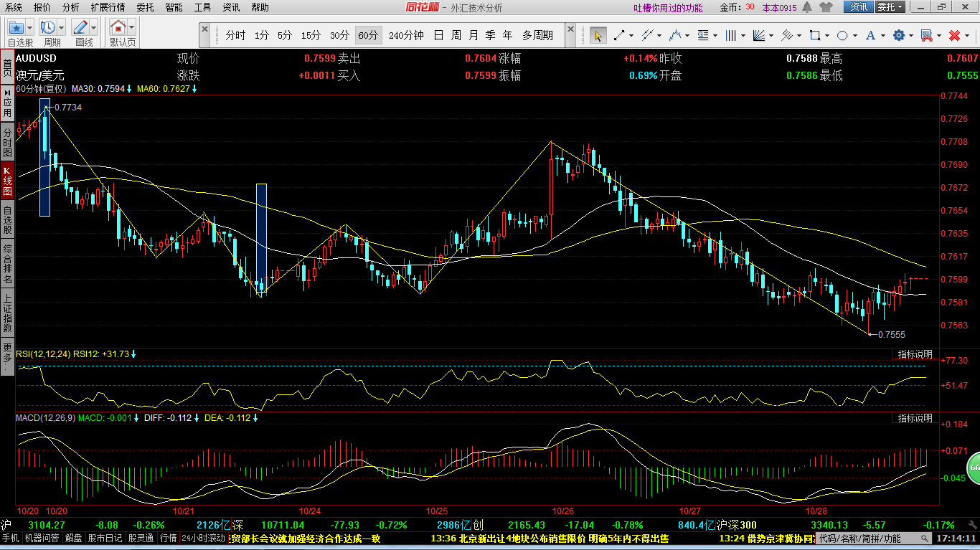The height and width of the screenshot is (550, 980).
Task: Expand the gear settings tool dropdown arrow
Action: [x=910, y=35]
